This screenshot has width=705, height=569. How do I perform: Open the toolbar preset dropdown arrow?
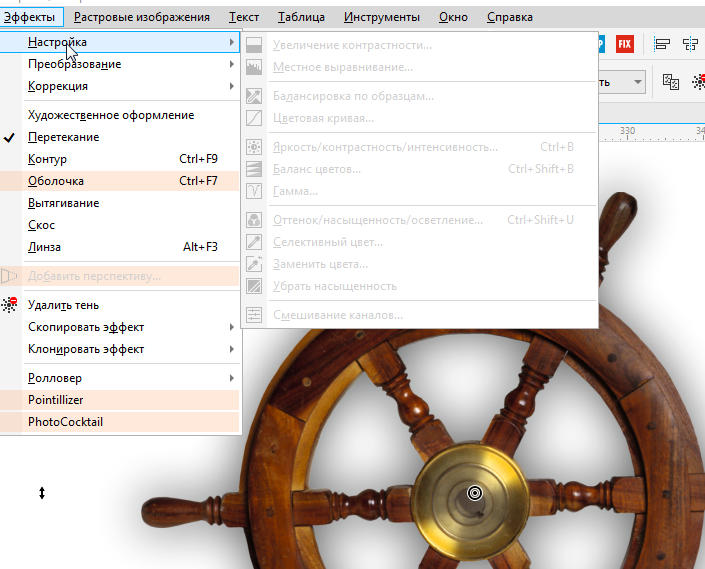tap(638, 82)
